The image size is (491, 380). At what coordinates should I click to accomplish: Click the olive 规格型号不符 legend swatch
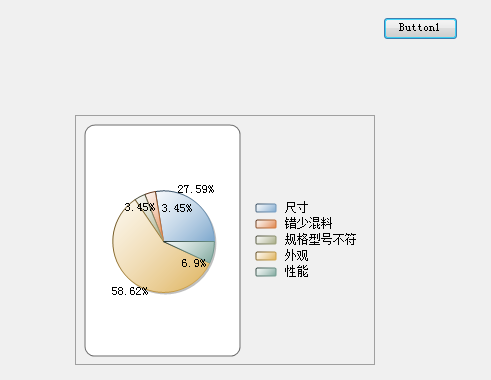[266, 240]
